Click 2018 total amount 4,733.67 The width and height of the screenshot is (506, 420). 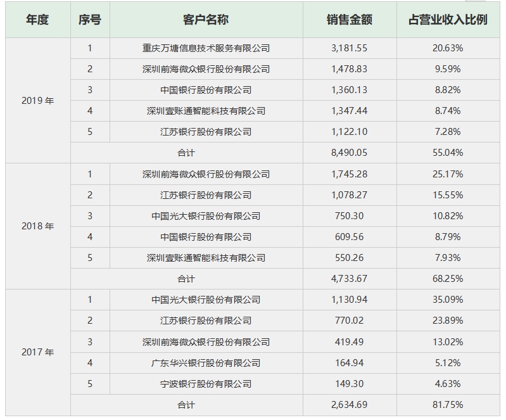(349, 279)
